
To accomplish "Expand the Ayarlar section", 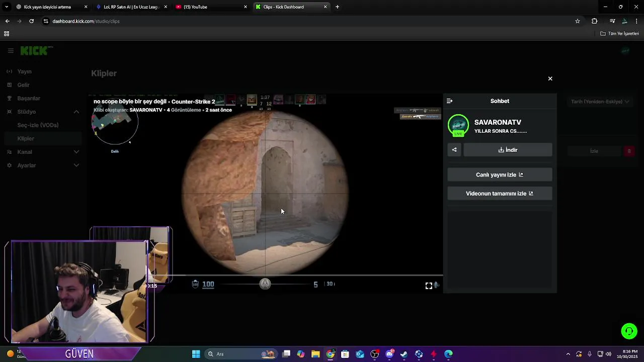I will click(x=76, y=165).
